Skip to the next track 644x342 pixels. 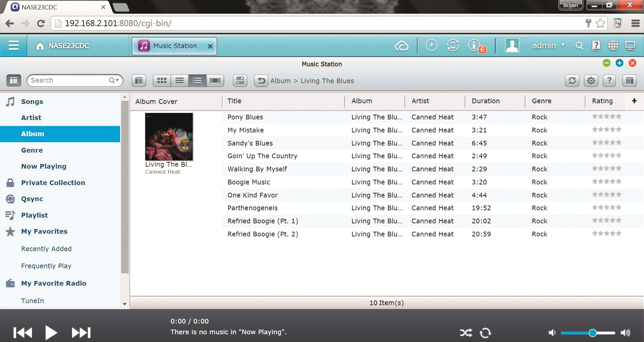click(81, 333)
